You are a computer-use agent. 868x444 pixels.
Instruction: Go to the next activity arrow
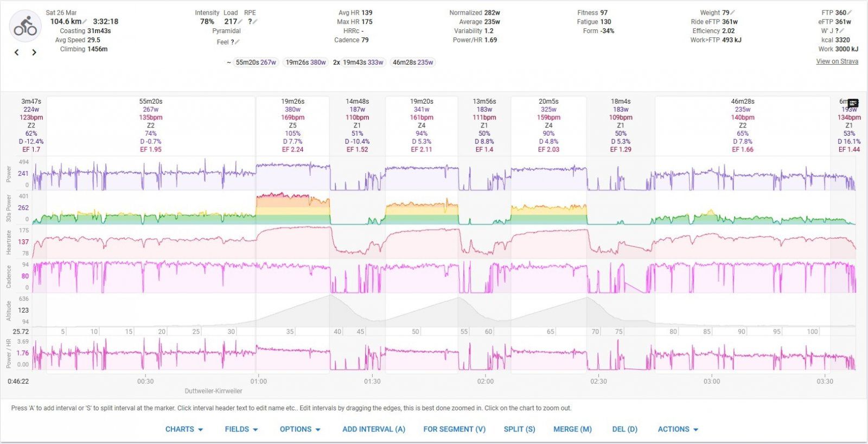[34, 53]
